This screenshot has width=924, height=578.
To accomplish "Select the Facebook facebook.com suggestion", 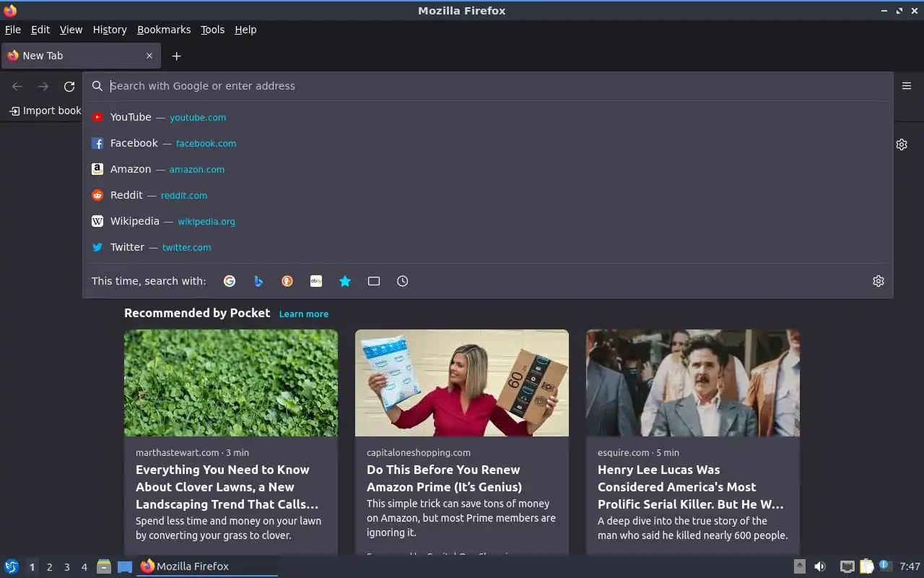I will click(x=488, y=143).
